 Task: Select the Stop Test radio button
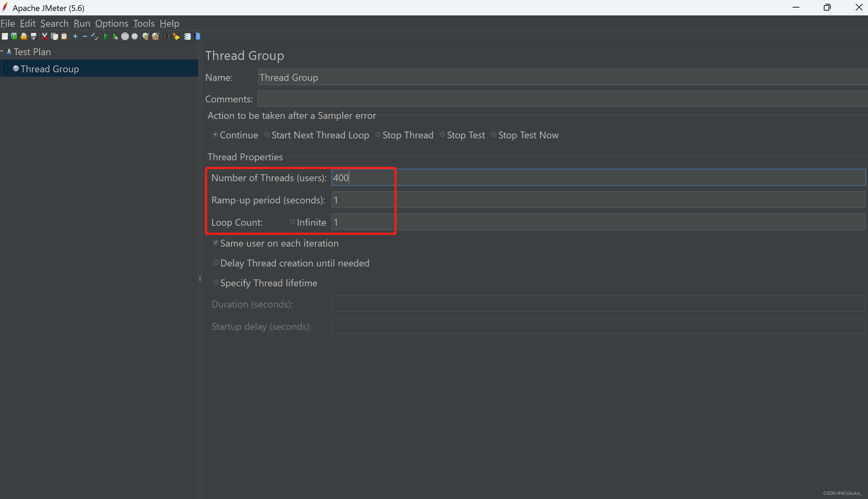coord(443,135)
